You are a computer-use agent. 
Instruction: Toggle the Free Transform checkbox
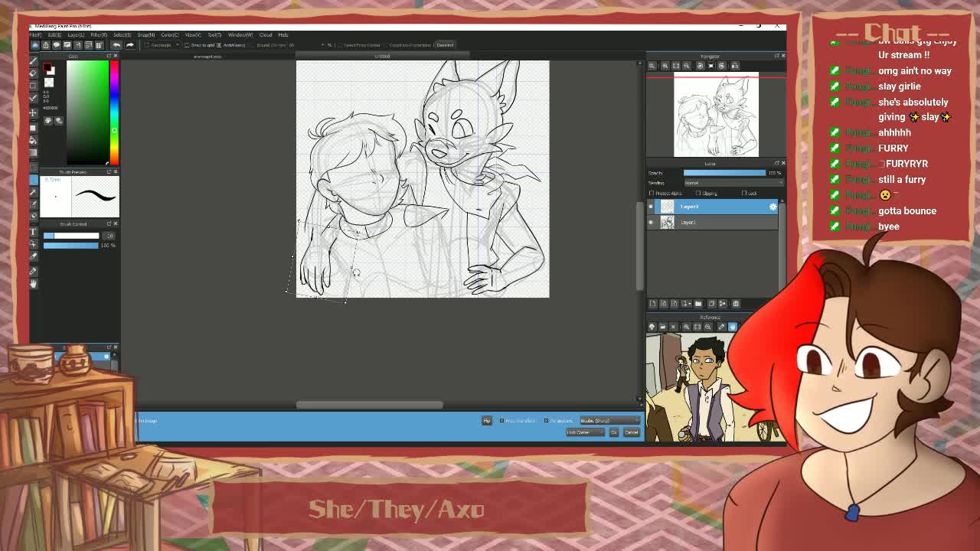tap(501, 421)
